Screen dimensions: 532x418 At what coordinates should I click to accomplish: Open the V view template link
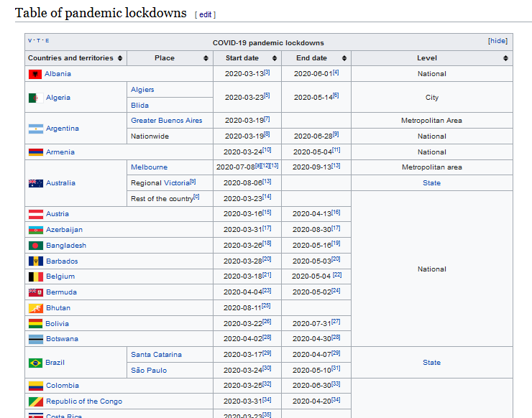(x=30, y=40)
